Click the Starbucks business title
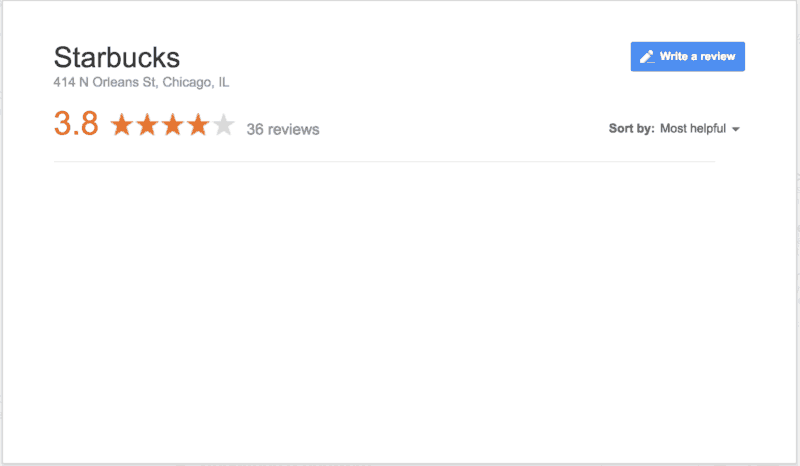Screen dimensions: 800x466 pyautogui.click(x=117, y=57)
